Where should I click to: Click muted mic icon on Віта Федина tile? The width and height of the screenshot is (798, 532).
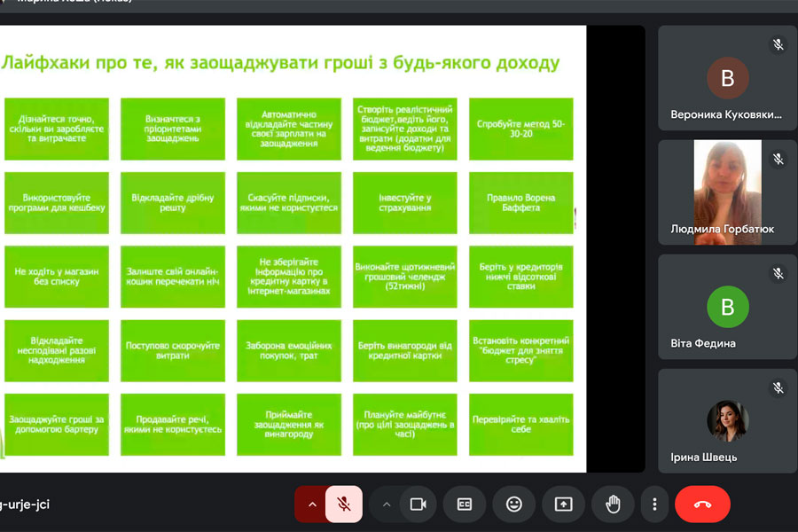click(x=778, y=273)
